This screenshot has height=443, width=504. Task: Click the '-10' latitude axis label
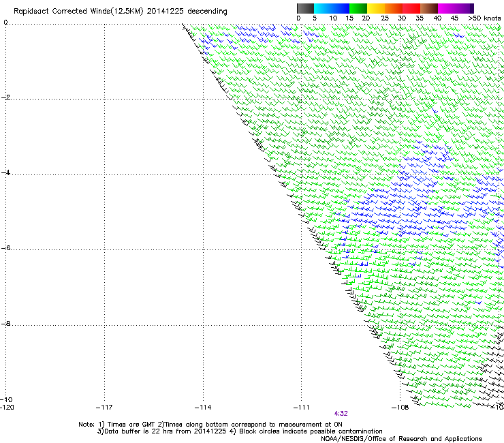pyautogui.click(x=6, y=399)
